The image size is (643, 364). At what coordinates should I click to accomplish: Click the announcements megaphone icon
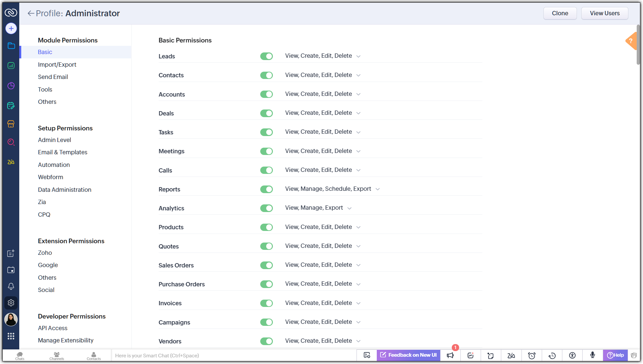[450, 356]
